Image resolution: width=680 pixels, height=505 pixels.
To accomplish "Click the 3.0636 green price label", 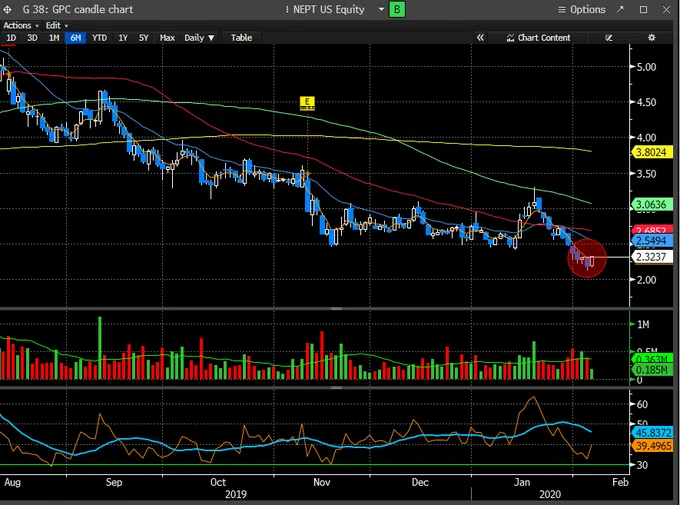I will (651, 204).
